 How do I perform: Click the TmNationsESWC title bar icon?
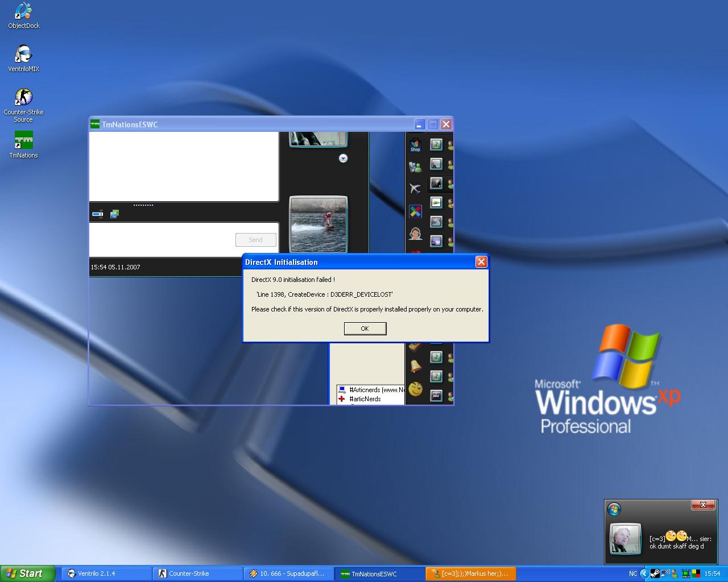pos(95,124)
